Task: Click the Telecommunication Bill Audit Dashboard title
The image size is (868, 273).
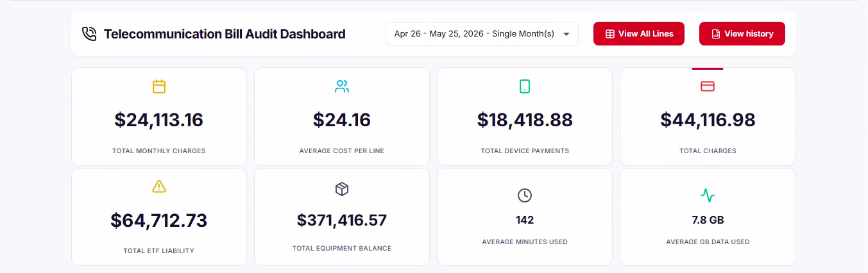Action: [x=225, y=34]
